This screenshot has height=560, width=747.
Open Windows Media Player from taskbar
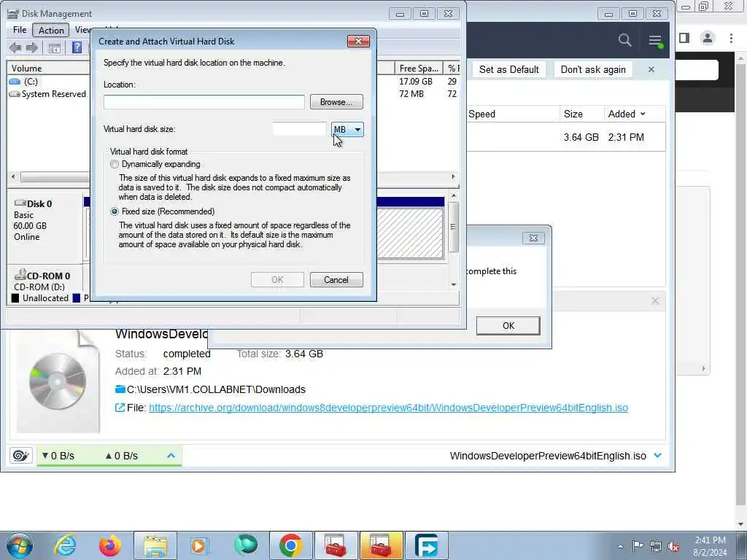click(x=199, y=545)
